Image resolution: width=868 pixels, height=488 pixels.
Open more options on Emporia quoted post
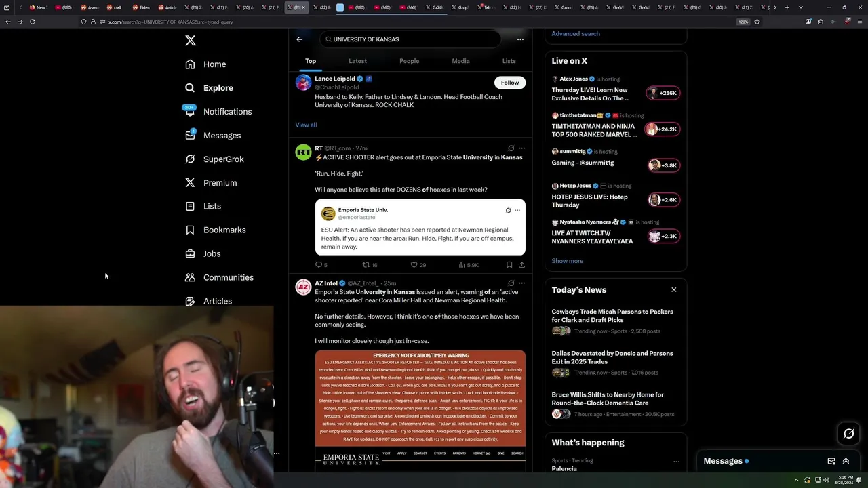click(517, 210)
